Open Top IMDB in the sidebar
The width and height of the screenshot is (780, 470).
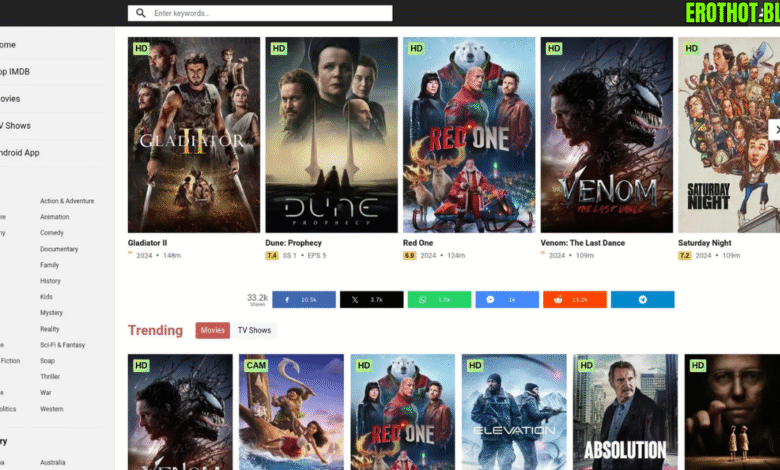tap(15, 72)
